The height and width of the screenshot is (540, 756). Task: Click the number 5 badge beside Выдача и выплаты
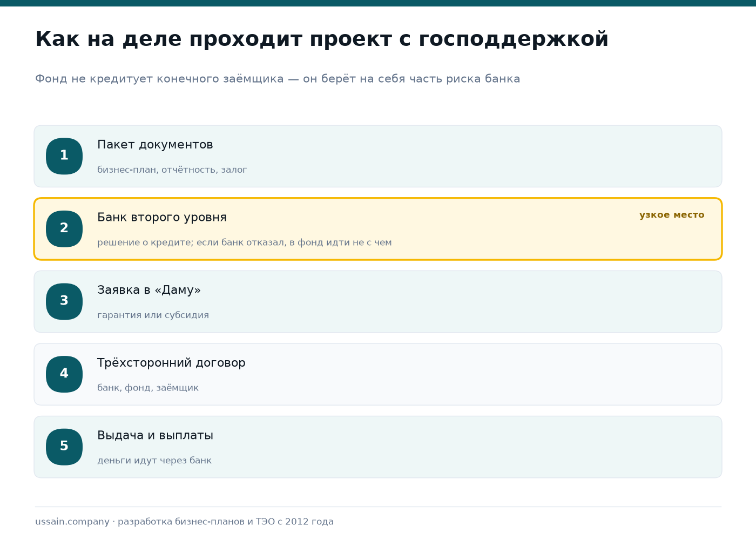pyautogui.click(x=64, y=447)
